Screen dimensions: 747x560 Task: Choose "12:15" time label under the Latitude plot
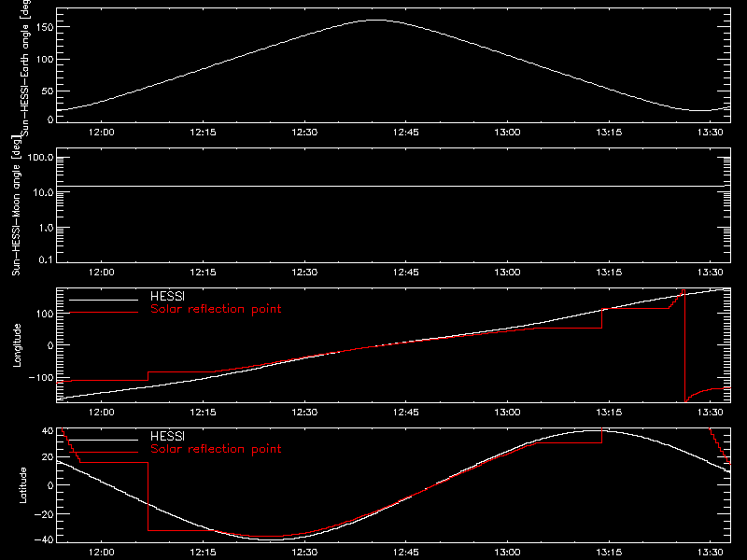[x=203, y=553]
